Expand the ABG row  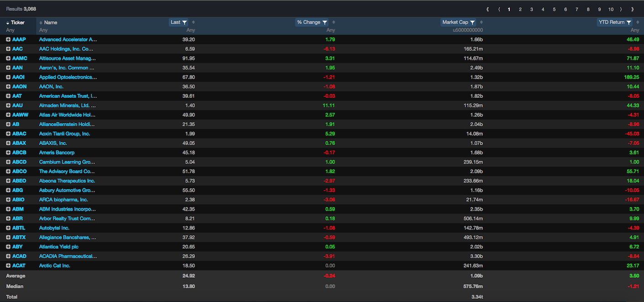(x=8, y=190)
